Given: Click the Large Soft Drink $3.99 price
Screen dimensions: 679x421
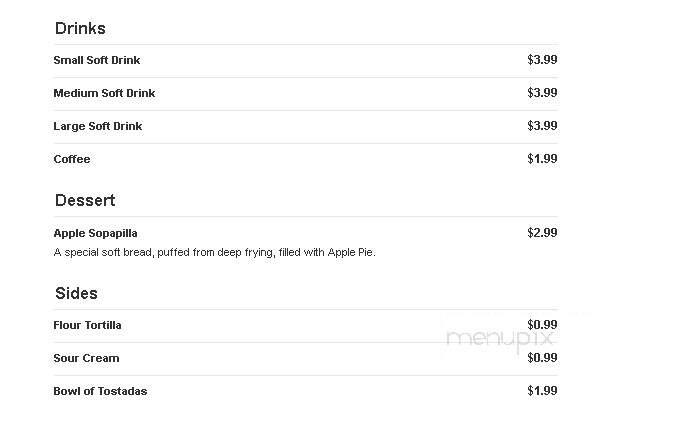Looking at the screenshot, I should pyautogui.click(x=542, y=126).
